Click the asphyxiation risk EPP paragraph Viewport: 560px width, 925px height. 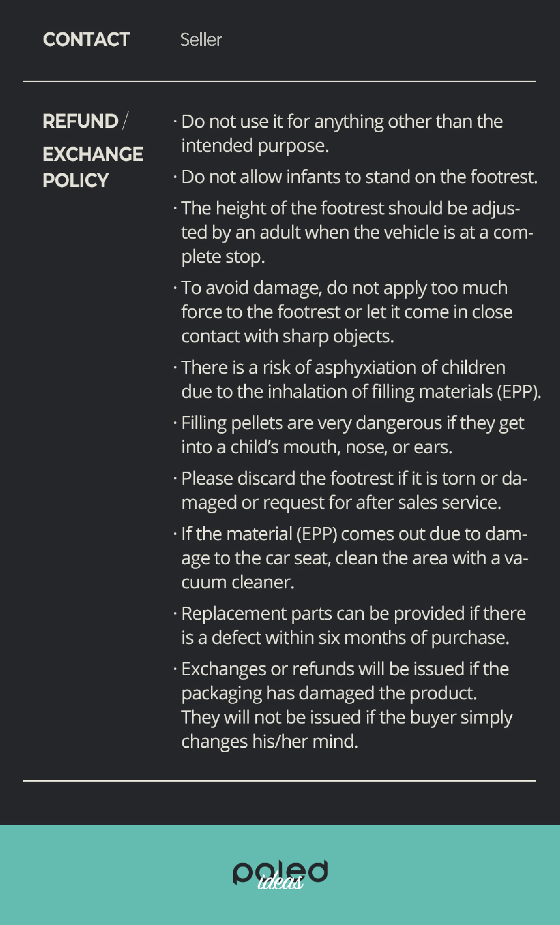[x=357, y=380]
